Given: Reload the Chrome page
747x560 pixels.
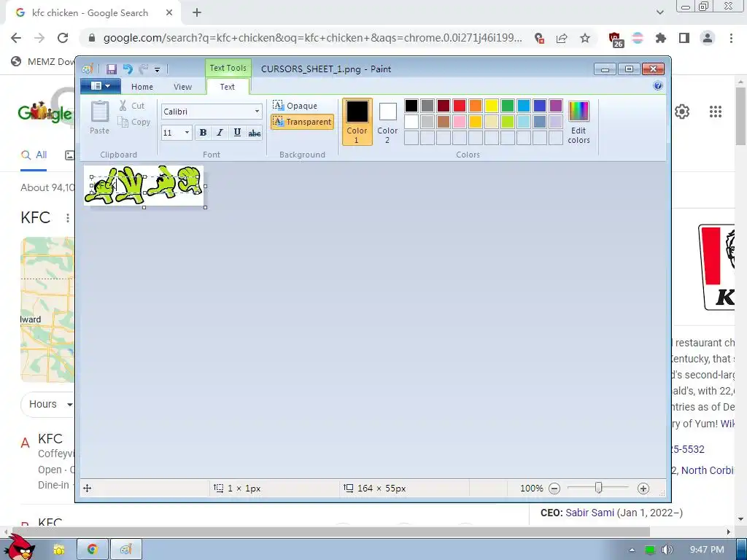Looking at the screenshot, I should click(x=63, y=38).
